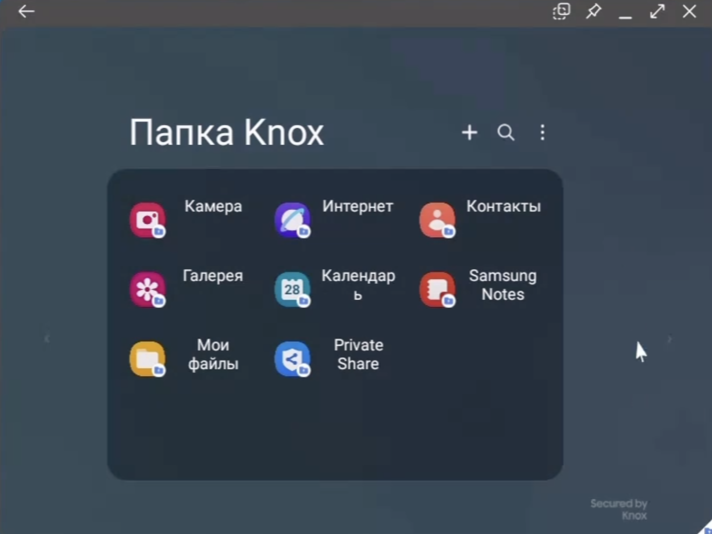Click the Папка Knox title
Viewport: 713px width, 534px height.
pyautogui.click(x=226, y=133)
